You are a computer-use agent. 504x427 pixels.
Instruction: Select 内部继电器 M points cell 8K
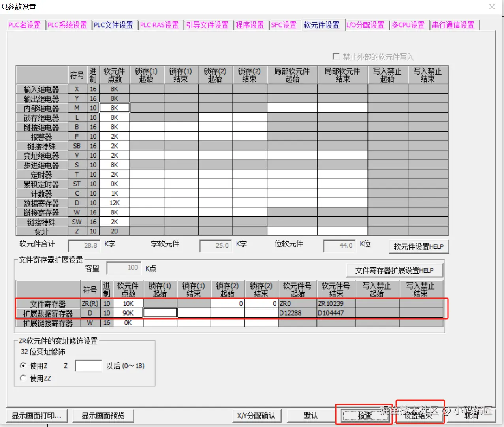click(115, 108)
